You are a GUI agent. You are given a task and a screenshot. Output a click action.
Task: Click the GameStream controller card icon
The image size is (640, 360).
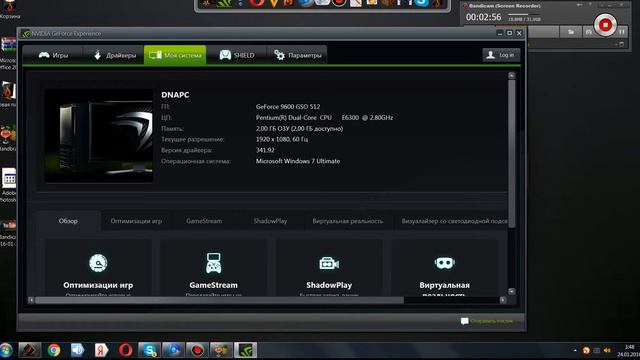[x=213, y=263]
